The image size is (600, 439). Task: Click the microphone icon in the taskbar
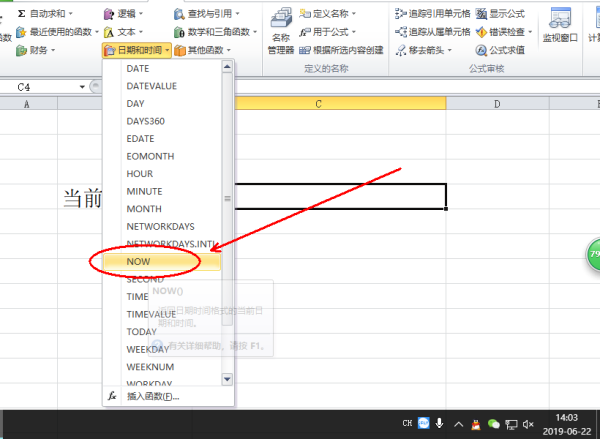coord(441,424)
